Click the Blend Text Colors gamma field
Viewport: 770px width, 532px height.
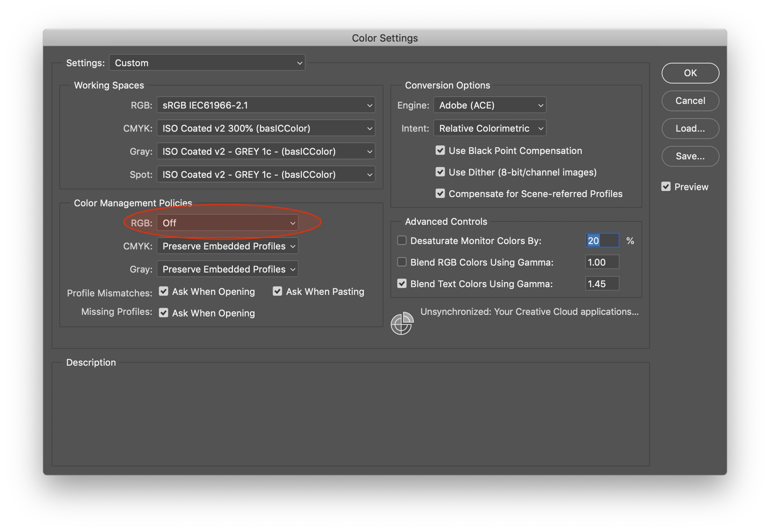(x=602, y=284)
